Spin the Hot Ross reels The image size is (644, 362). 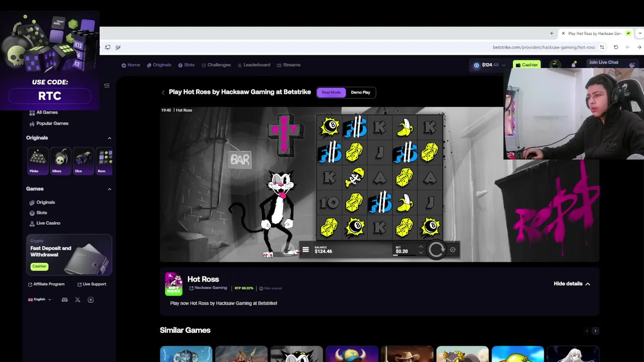(x=436, y=250)
